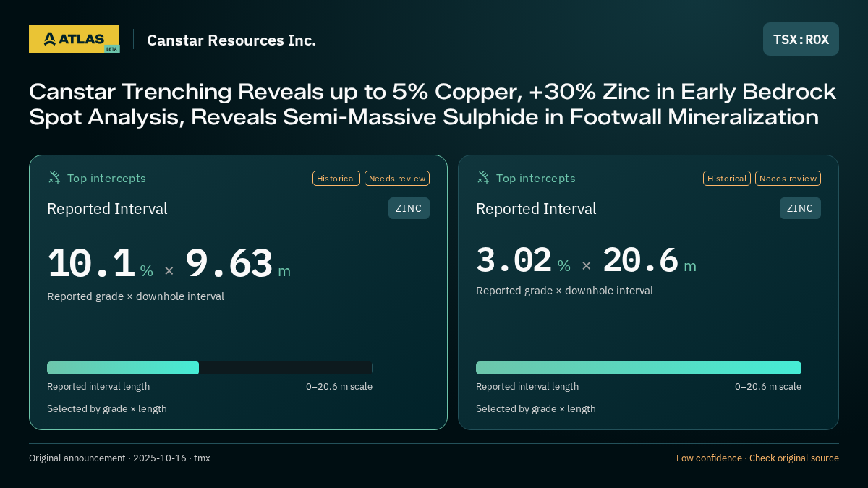Click the TSX:ROX ticker badge
Image resolution: width=868 pixels, height=488 pixels.
pos(801,39)
